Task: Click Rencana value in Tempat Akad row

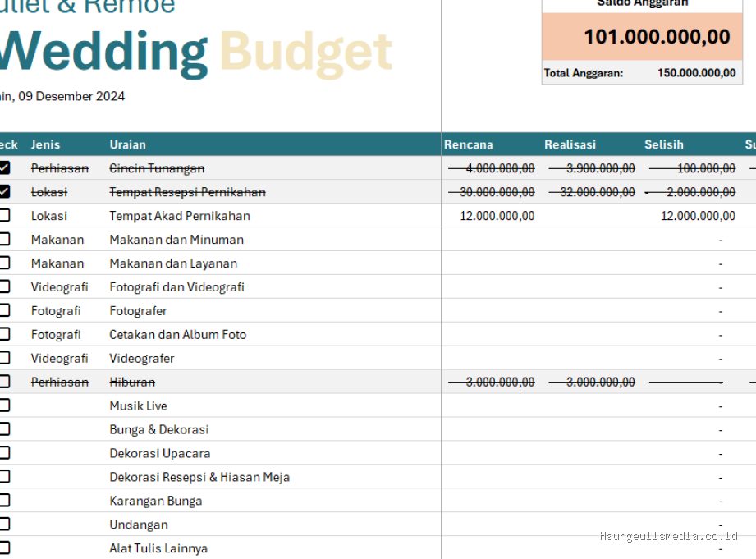Action: [x=497, y=216]
